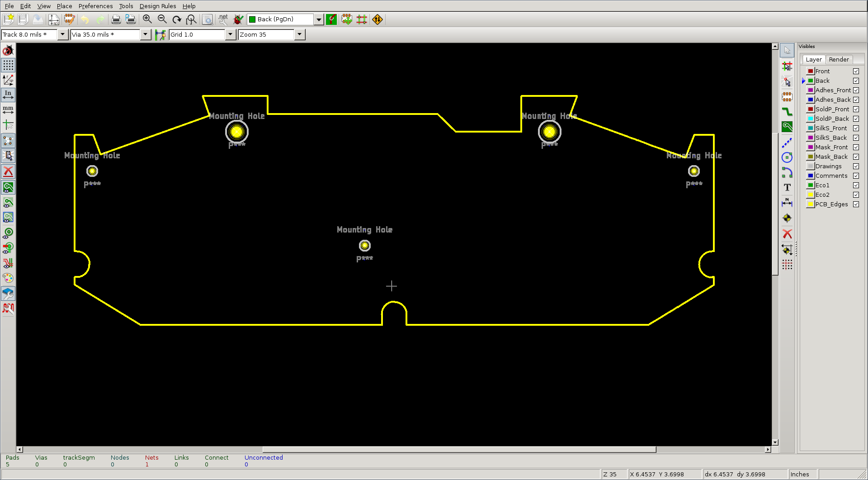Toggle grid visibility in left toolbar
This screenshot has height=480, width=868.
click(8, 65)
